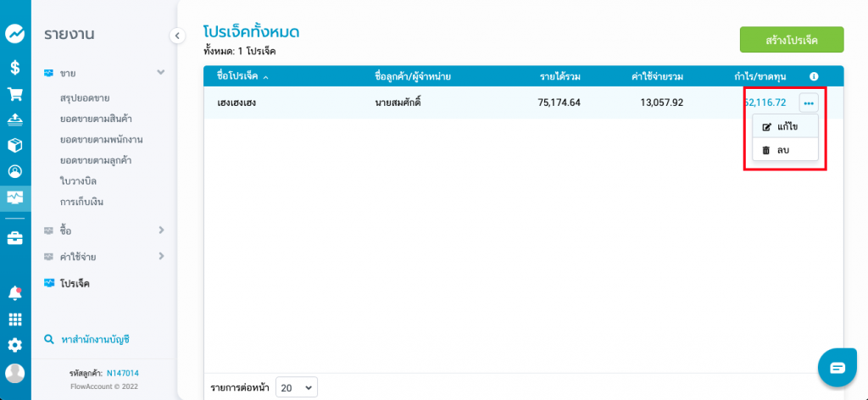Click total income 75,174.64

tap(559, 103)
